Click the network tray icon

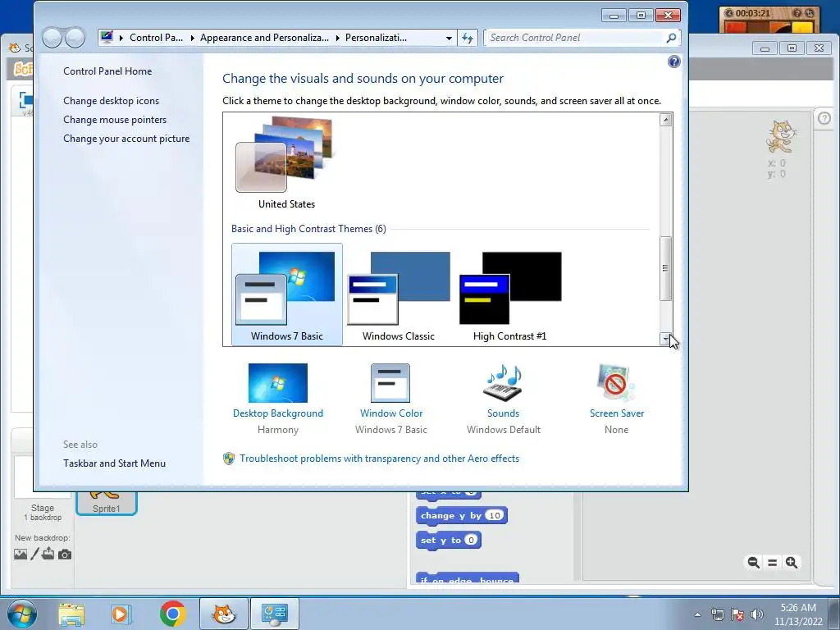pos(717,614)
